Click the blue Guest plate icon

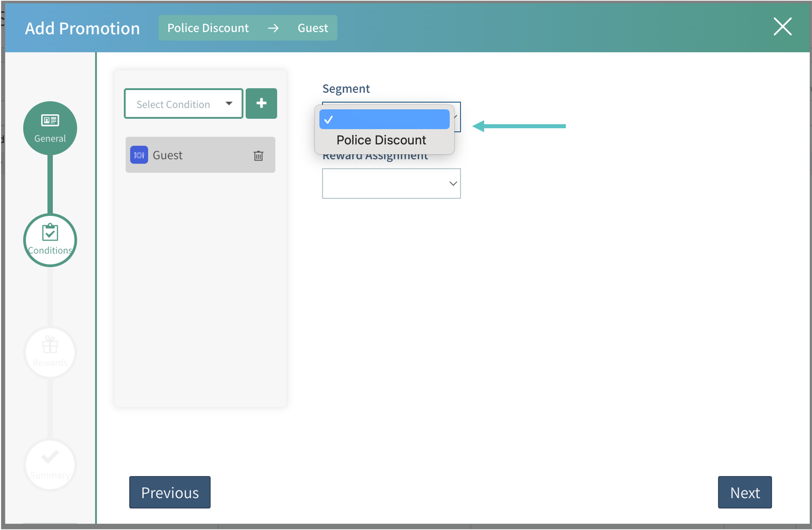[x=139, y=155]
